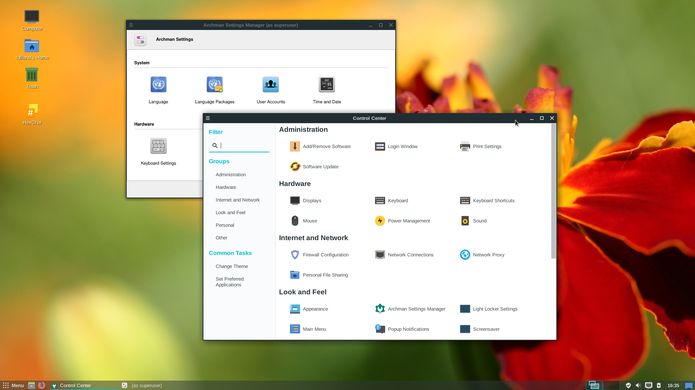Jump to Hardware group in sidebar
Screen dimensions: 695x390
tap(226, 187)
